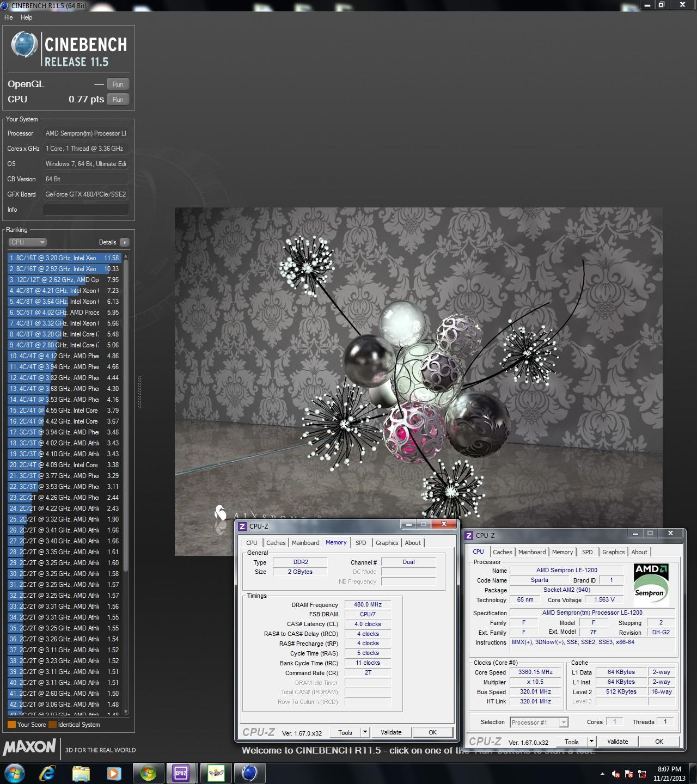
Task: Open Tools dropdown arrow in right CPU-Z window
Action: click(592, 742)
